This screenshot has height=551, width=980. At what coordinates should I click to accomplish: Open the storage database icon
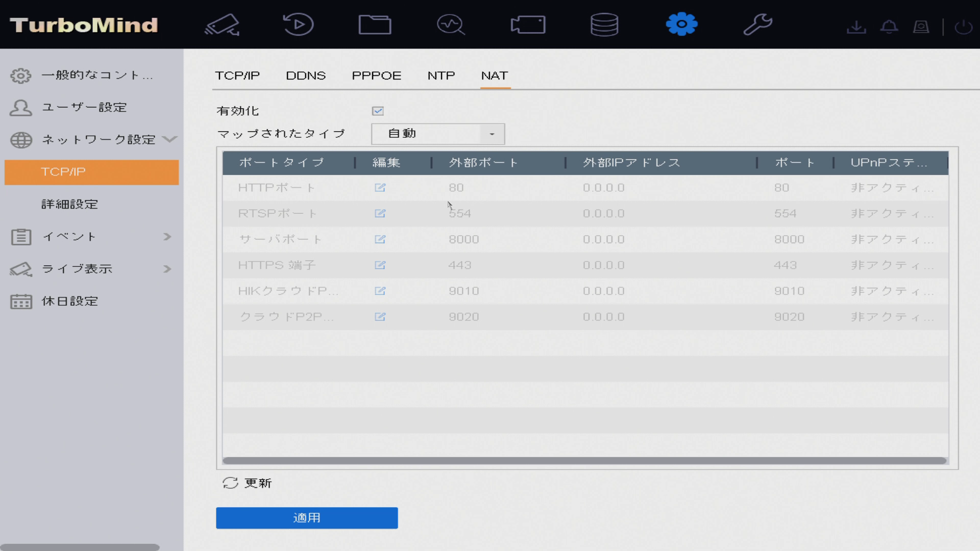604,24
